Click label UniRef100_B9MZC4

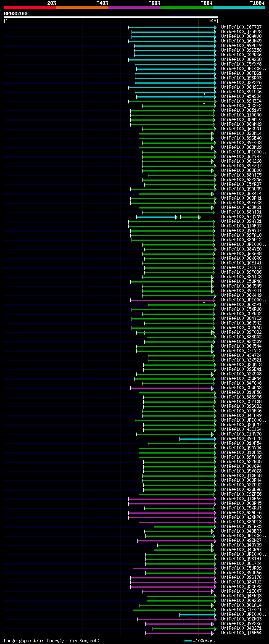241,101
